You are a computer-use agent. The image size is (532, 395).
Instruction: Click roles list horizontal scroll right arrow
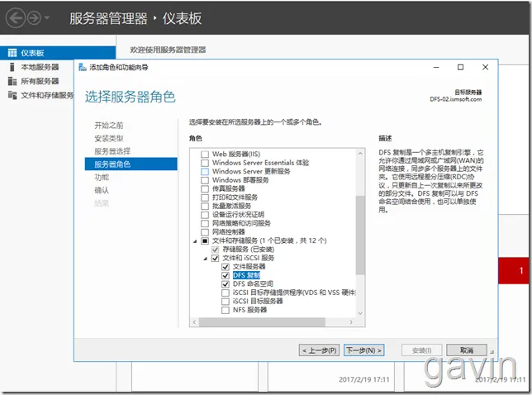tap(351, 321)
